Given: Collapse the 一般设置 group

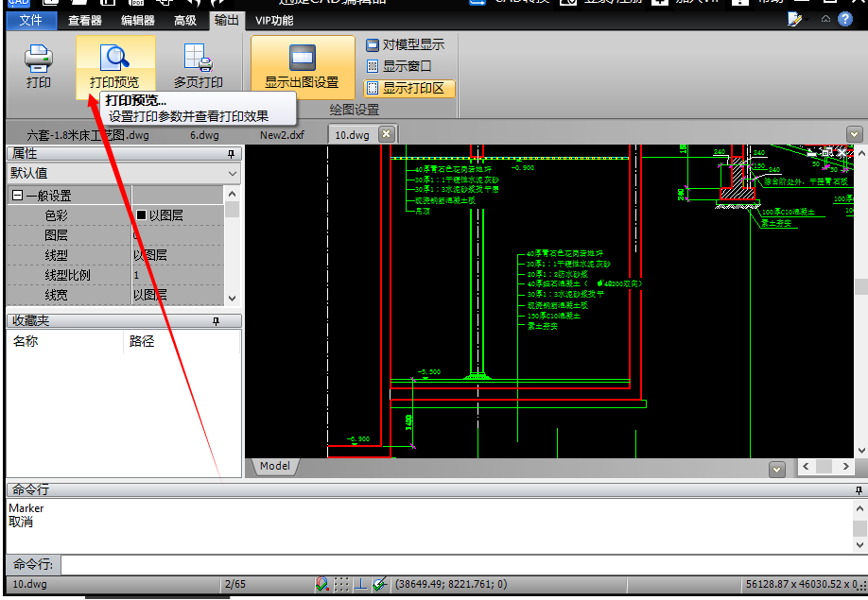Looking at the screenshot, I should coord(17,196).
